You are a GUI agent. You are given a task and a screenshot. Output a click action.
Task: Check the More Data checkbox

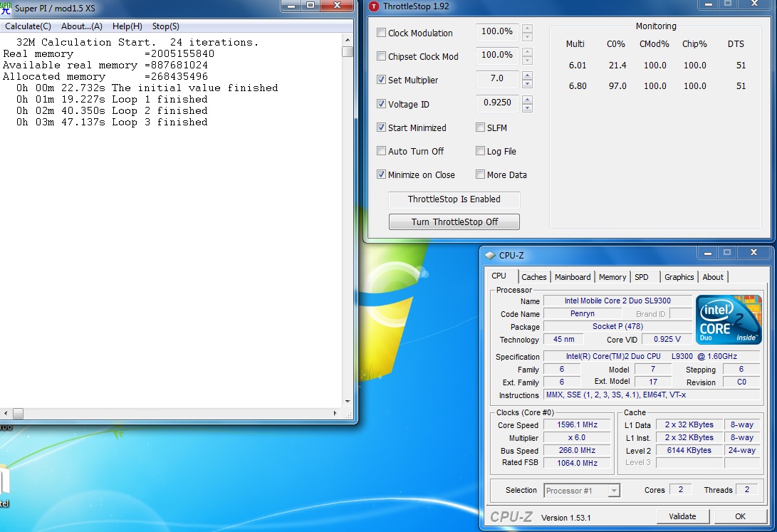pos(480,174)
